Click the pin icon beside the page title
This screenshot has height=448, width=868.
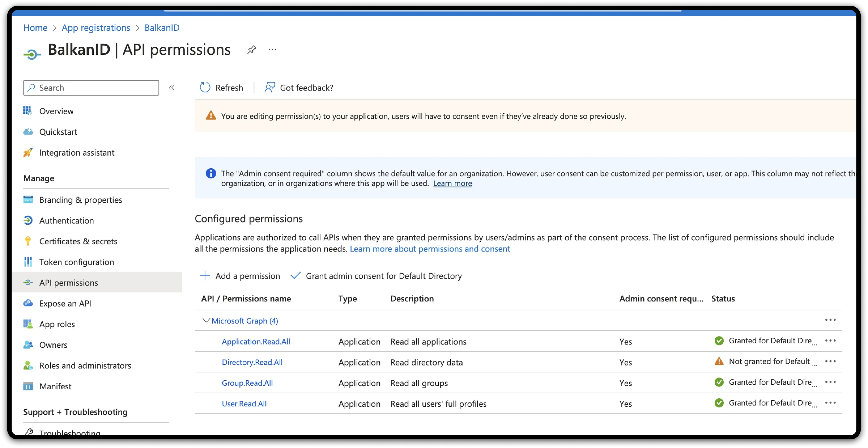tap(251, 50)
